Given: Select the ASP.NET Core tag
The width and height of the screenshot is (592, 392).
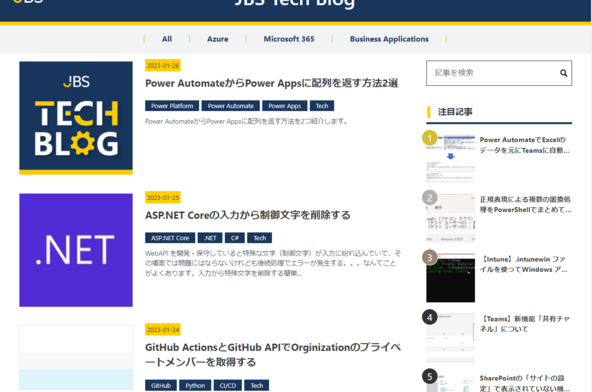Looking at the screenshot, I should tap(170, 238).
